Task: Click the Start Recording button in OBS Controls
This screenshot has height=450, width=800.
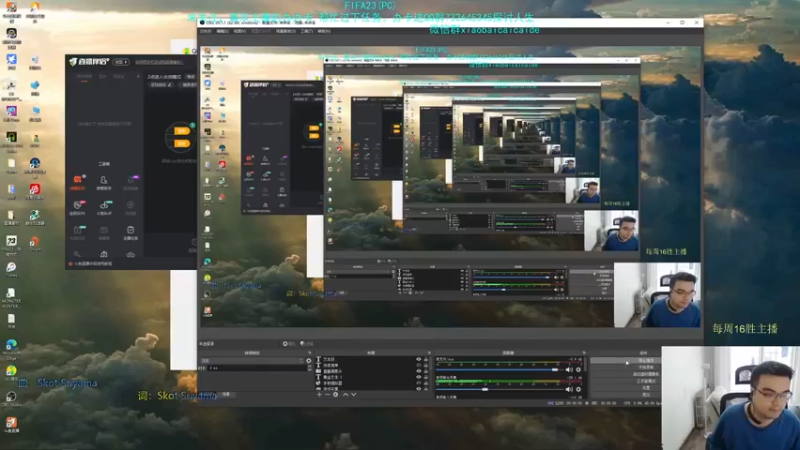Action: click(626, 367)
